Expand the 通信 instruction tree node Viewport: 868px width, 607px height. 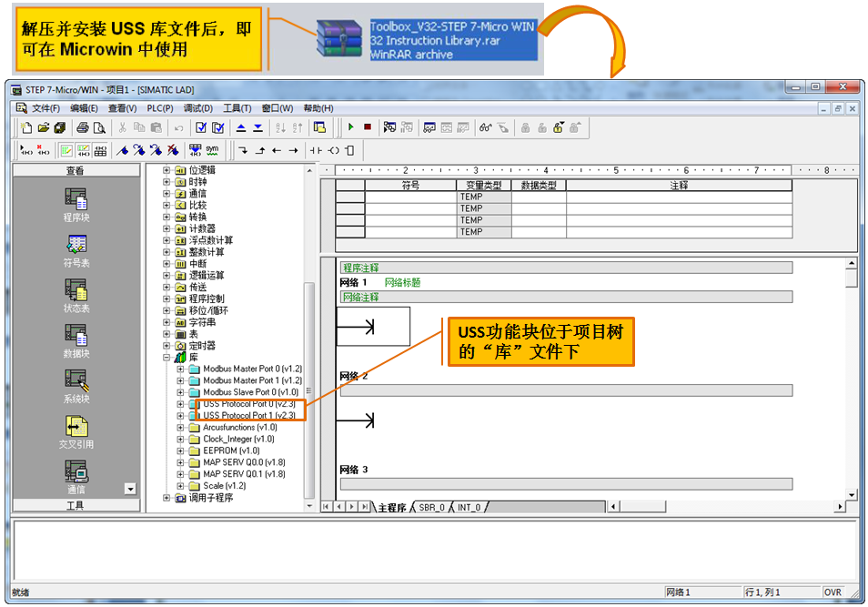[x=167, y=193]
